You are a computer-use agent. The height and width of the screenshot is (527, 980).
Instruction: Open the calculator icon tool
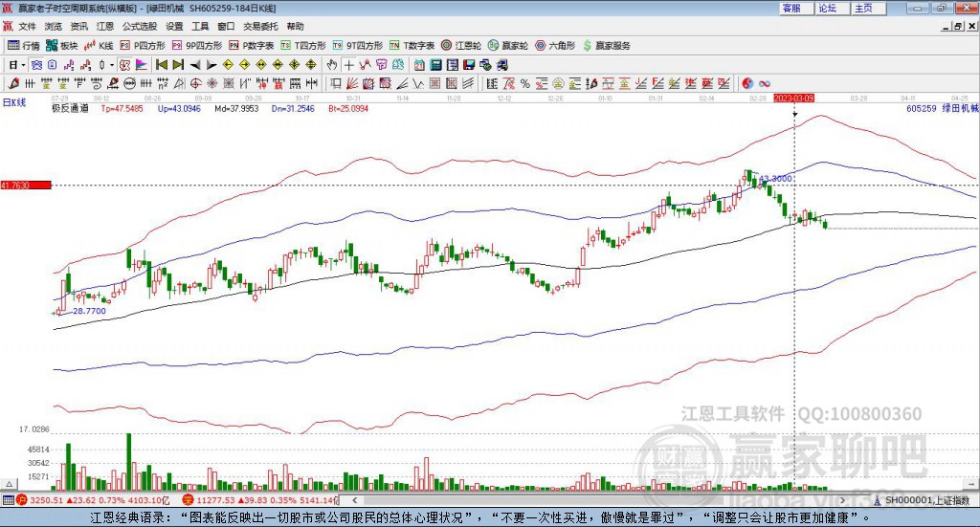click(435, 65)
